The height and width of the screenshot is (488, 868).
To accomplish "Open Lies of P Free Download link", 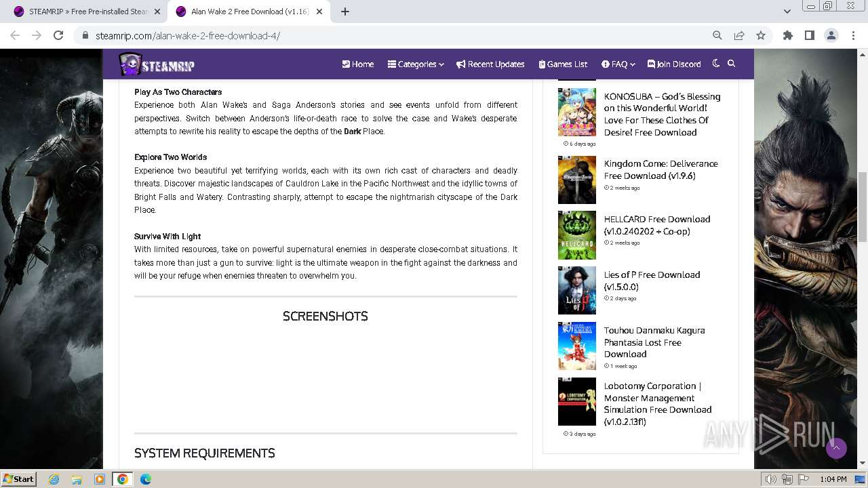I will point(652,281).
